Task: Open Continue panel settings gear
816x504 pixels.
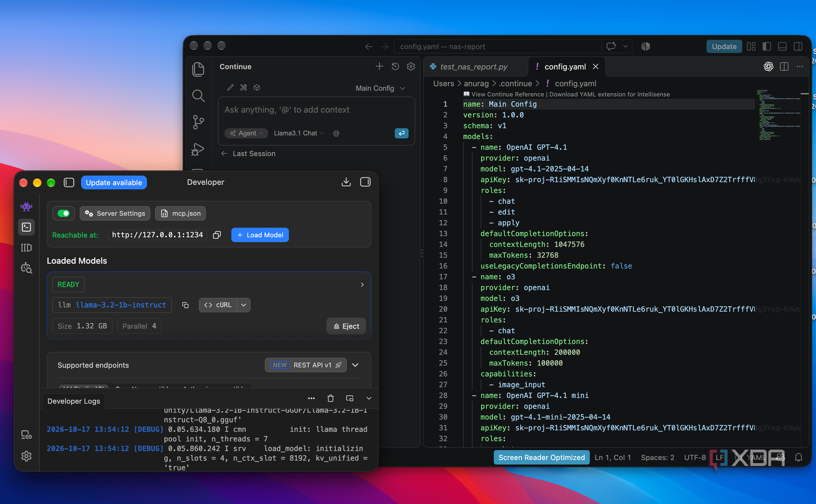Action: pos(411,66)
